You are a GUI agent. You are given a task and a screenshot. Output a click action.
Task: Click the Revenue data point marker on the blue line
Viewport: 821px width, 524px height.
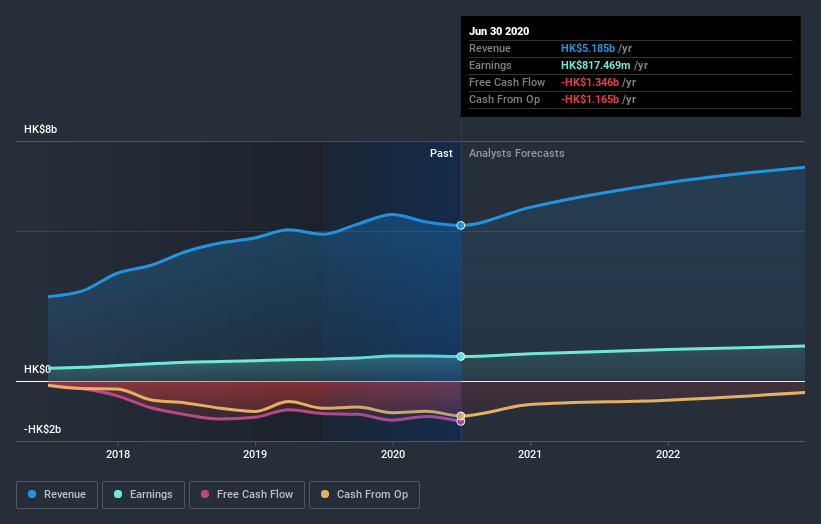(x=461, y=226)
